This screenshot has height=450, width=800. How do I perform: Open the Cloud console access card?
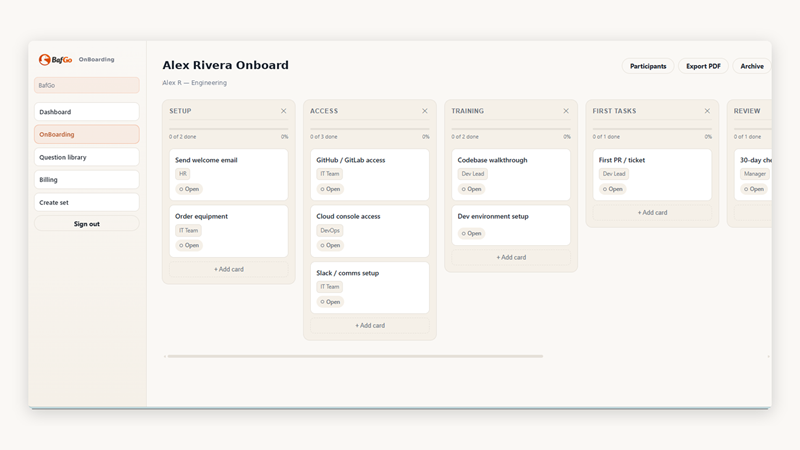(370, 231)
